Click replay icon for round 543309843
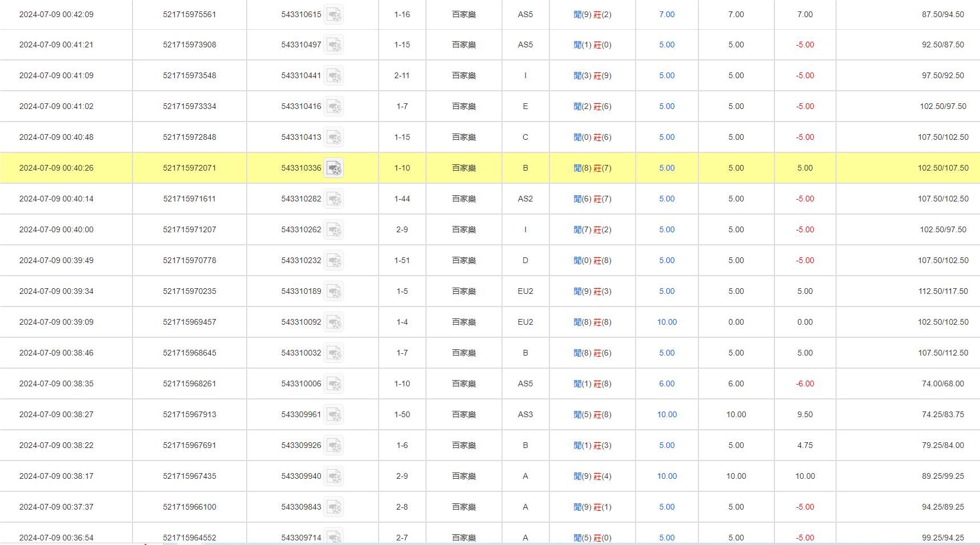 coord(334,507)
